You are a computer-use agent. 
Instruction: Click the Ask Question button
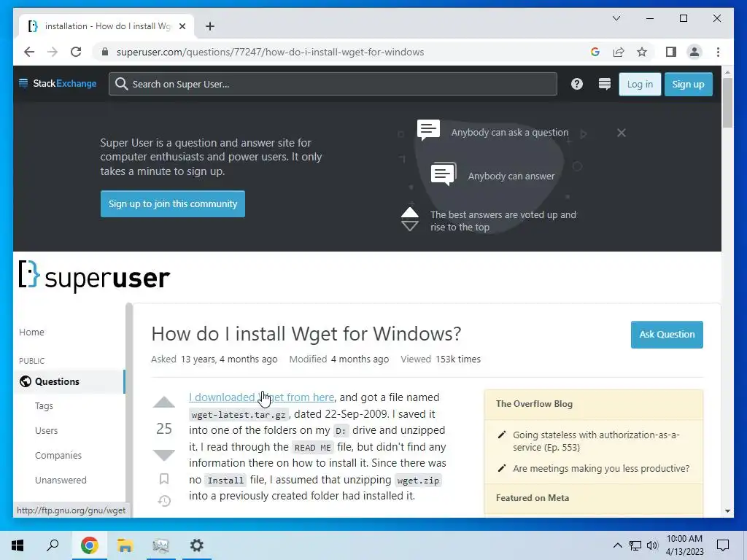667,334
